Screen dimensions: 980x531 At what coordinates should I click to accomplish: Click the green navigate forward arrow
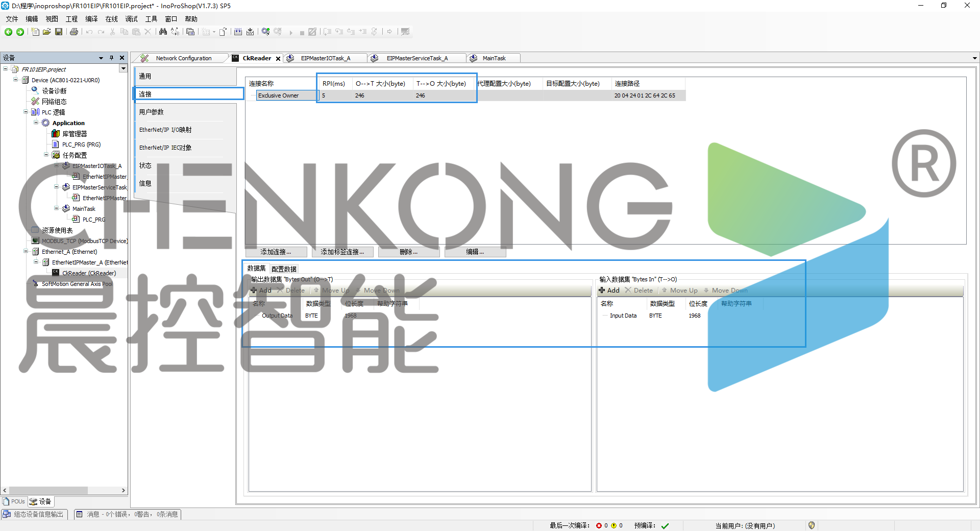click(20, 32)
